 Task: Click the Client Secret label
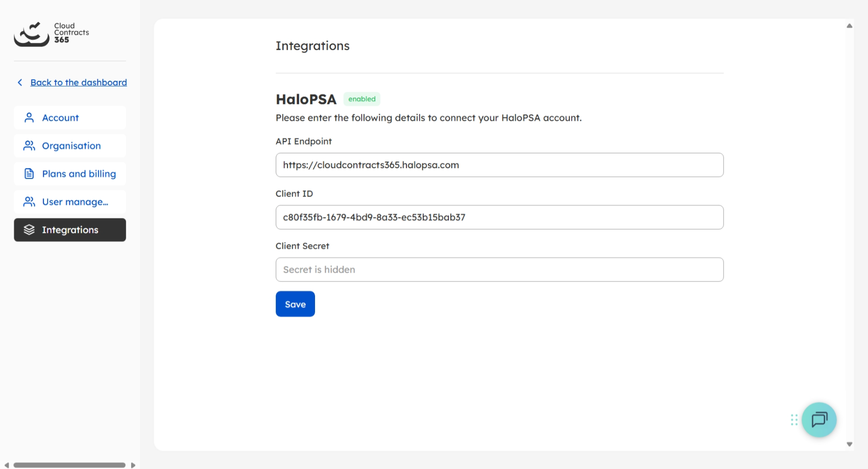point(302,246)
